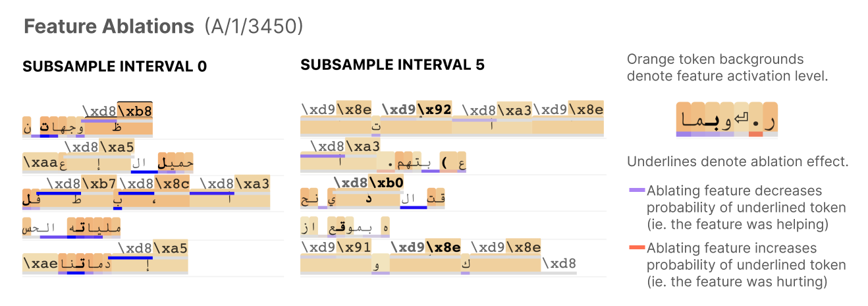Click the trailing \xd8 token at the end of interval 5
Screen dimensions: 868x306
click(559, 263)
